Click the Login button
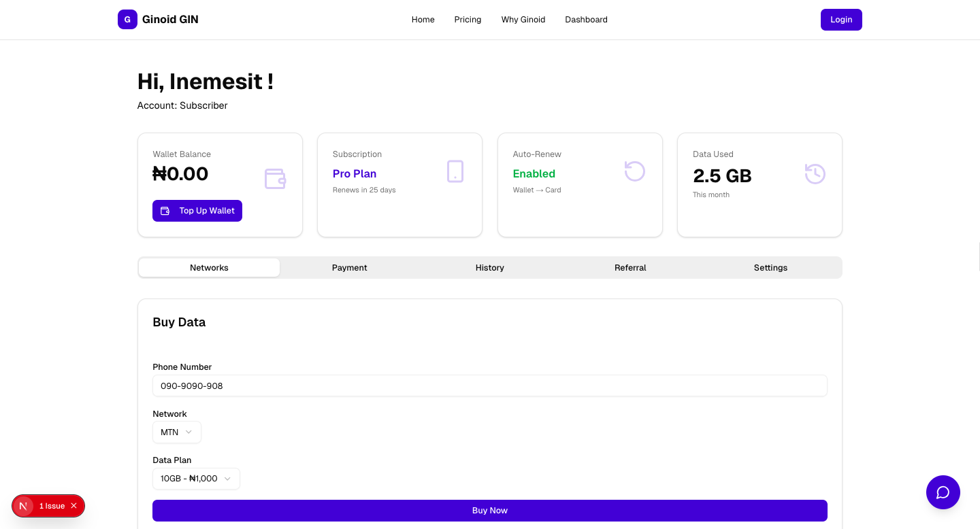980x529 pixels. 841,20
